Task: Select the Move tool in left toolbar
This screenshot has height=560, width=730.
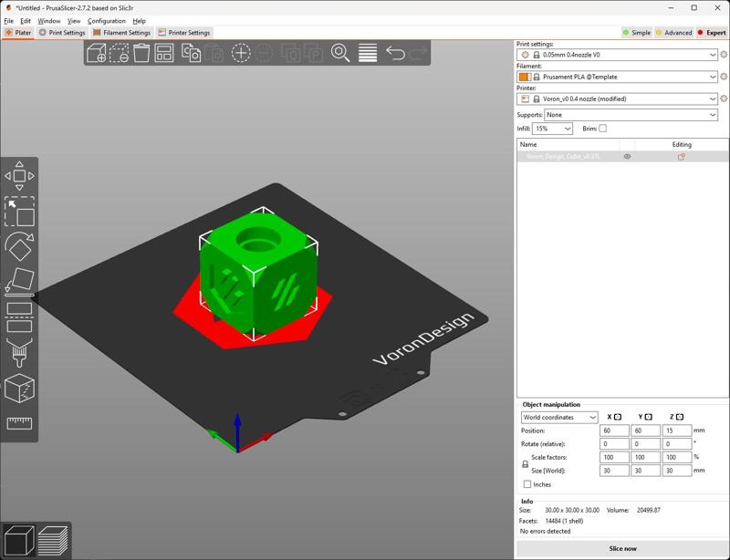Action: tap(19, 175)
